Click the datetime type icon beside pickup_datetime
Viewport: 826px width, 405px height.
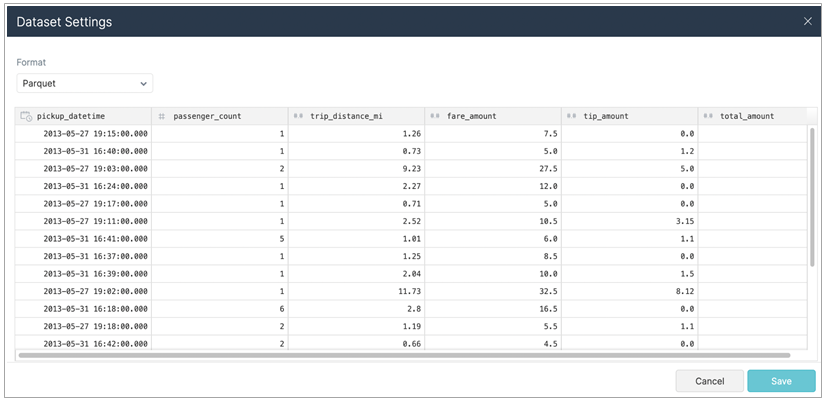pos(26,116)
